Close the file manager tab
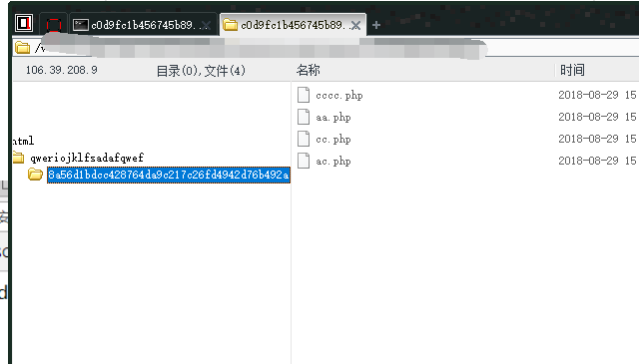The image size is (639, 364). [355, 26]
